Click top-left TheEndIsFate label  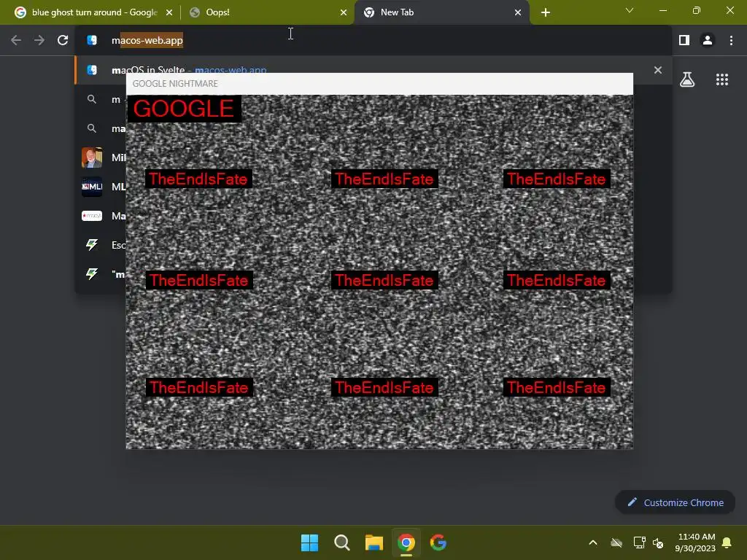[x=198, y=179]
